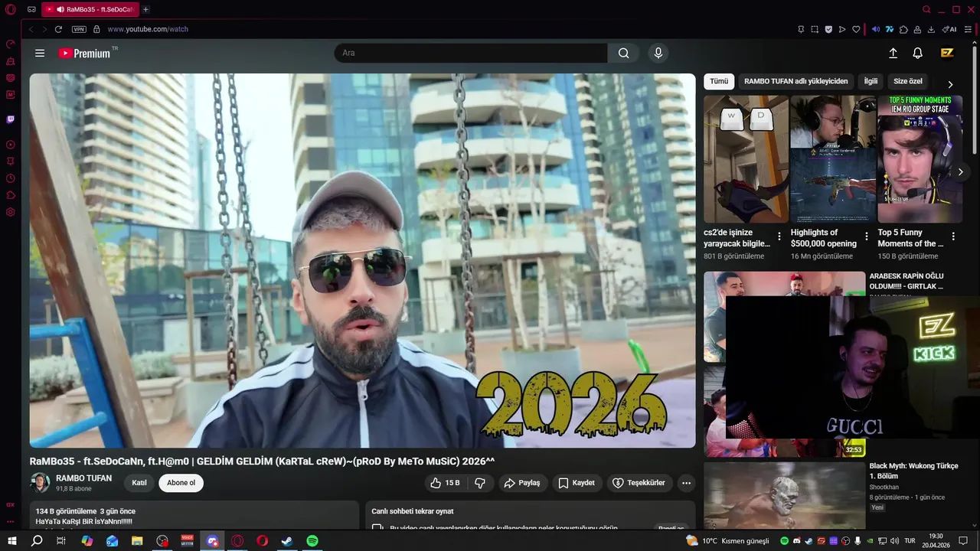Screen dimensions: 980x551
Task: Open Opera sidebar three-dot more menu
Action: [x=11, y=522]
